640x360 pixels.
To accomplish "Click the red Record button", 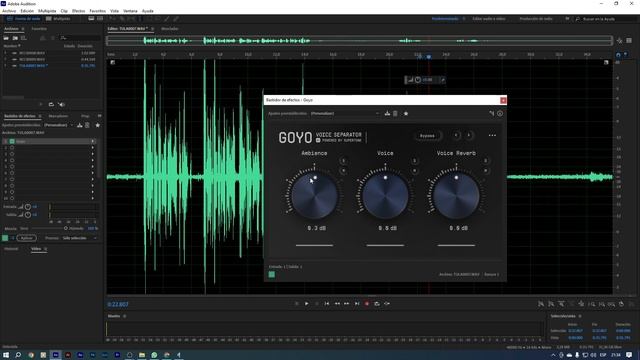I will (367, 304).
